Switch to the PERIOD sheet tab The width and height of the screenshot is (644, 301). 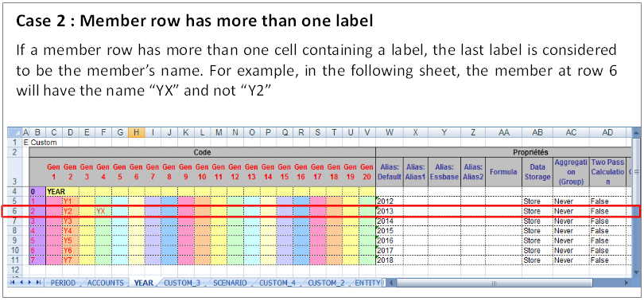(x=63, y=283)
